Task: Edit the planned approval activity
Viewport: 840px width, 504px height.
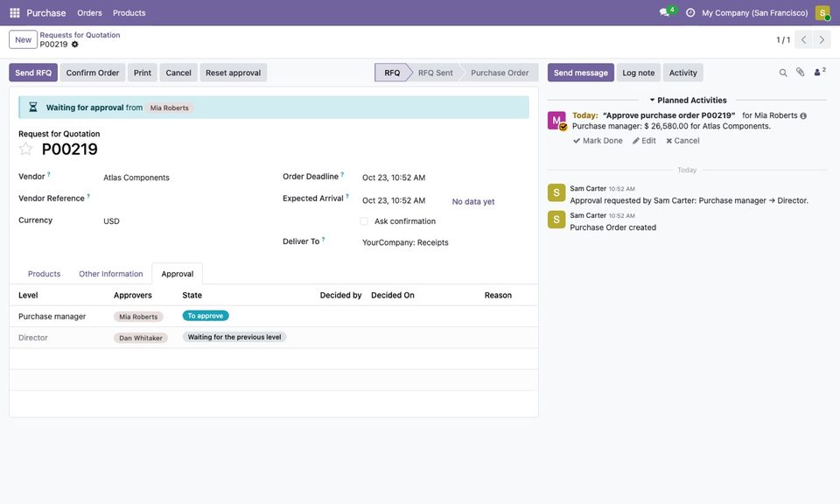Action: (644, 141)
